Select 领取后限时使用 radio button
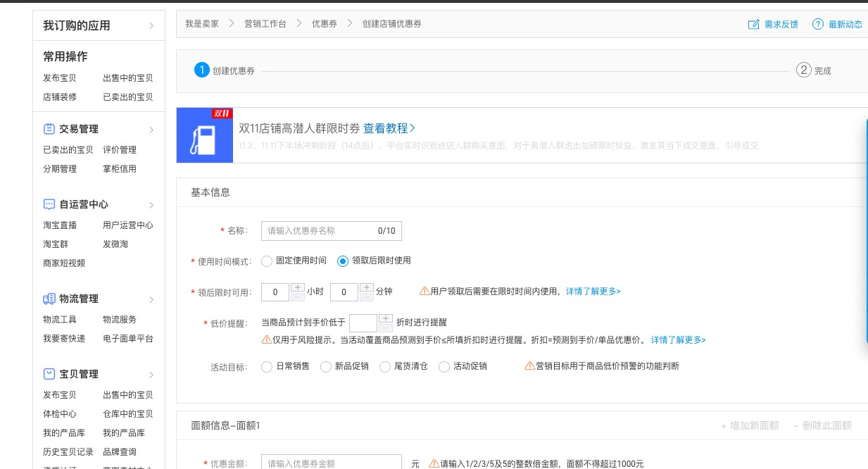The image size is (868, 469). (x=343, y=261)
